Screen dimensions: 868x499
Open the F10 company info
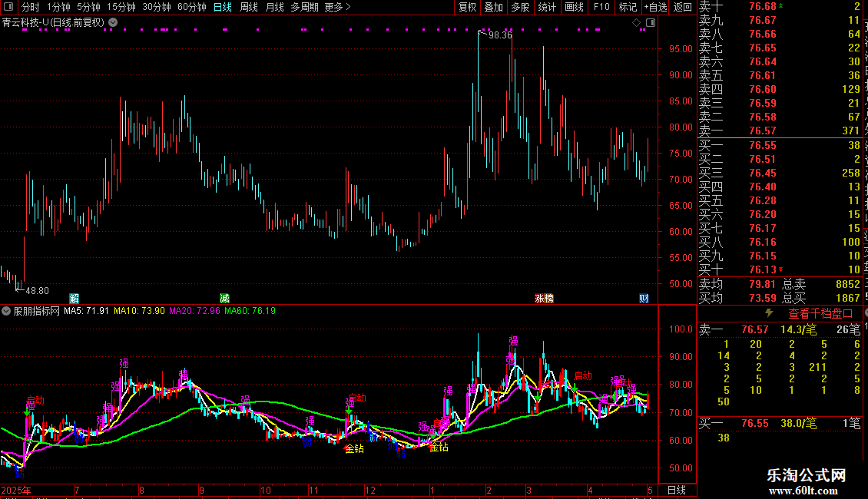click(x=601, y=7)
